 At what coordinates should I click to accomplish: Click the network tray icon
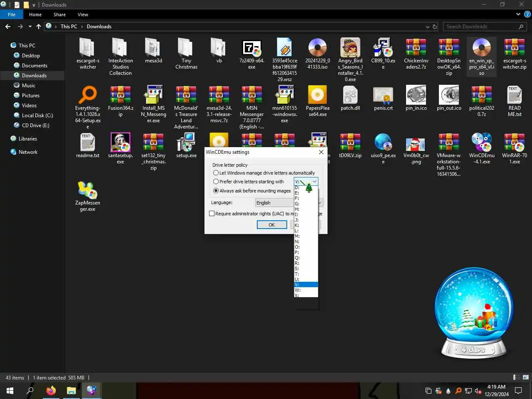(x=468, y=391)
